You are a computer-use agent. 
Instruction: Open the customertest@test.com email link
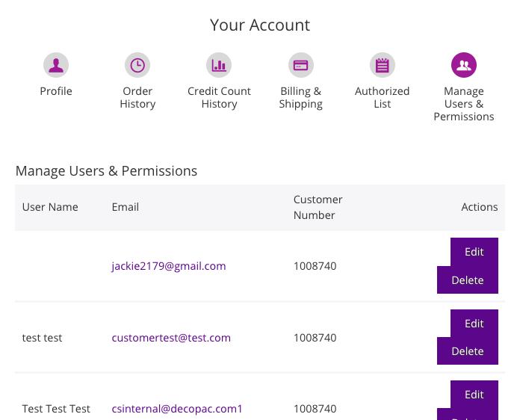point(171,338)
